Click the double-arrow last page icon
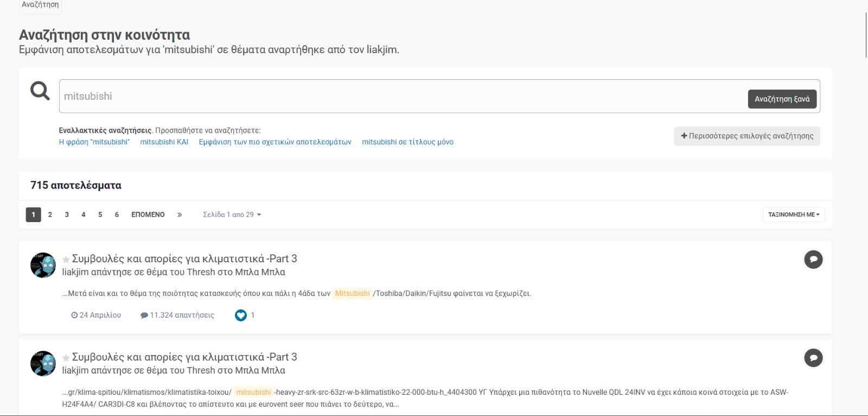The image size is (868, 416). click(x=180, y=215)
